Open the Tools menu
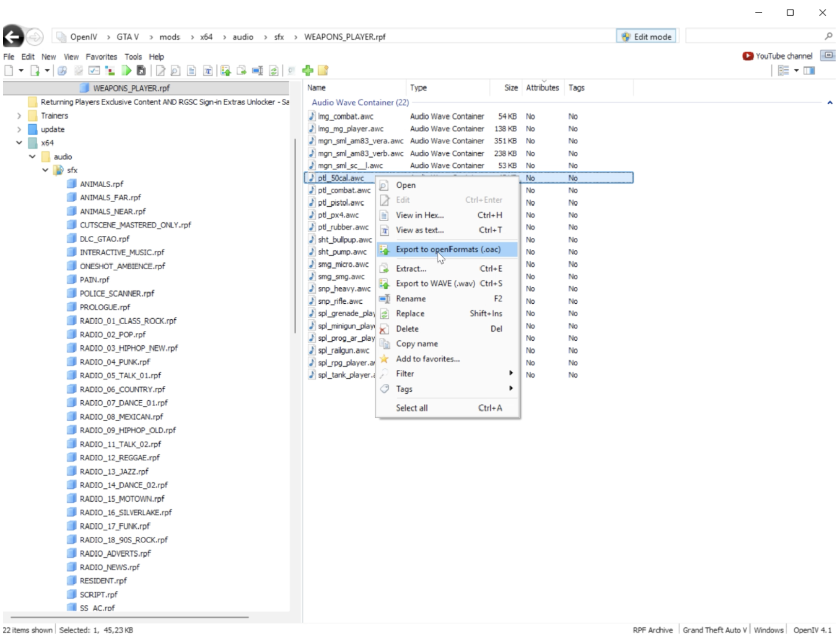The width and height of the screenshot is (840, 644). [133, 56]
